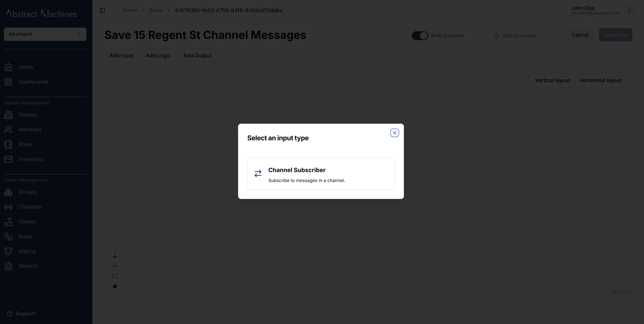Click the Members people icon

coord(8,130)
